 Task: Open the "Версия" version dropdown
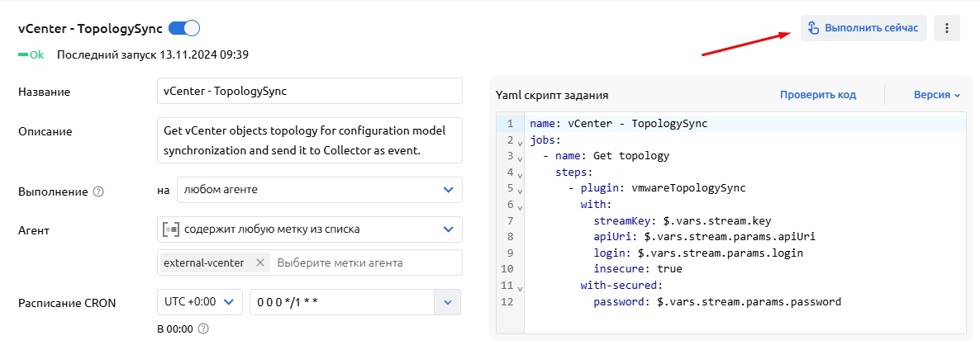[x=936, y=95]
